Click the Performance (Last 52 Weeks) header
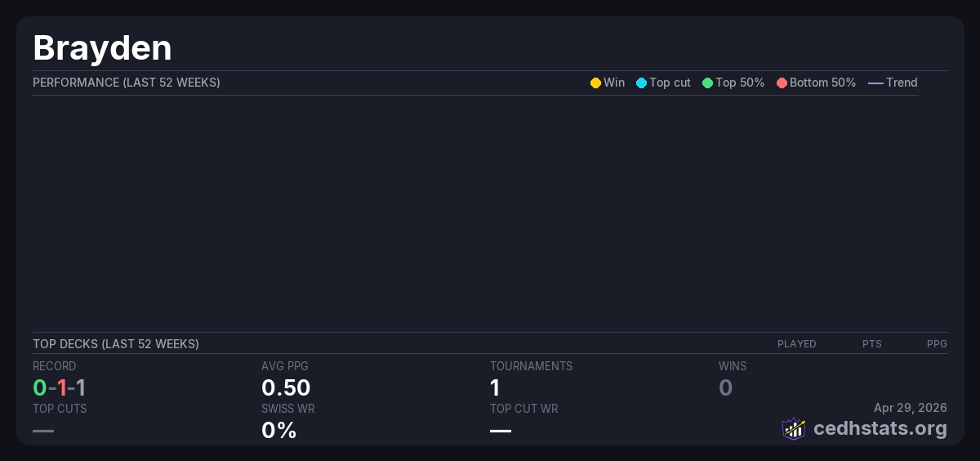Viewport: 980px width, 461px height. [127, 83]
